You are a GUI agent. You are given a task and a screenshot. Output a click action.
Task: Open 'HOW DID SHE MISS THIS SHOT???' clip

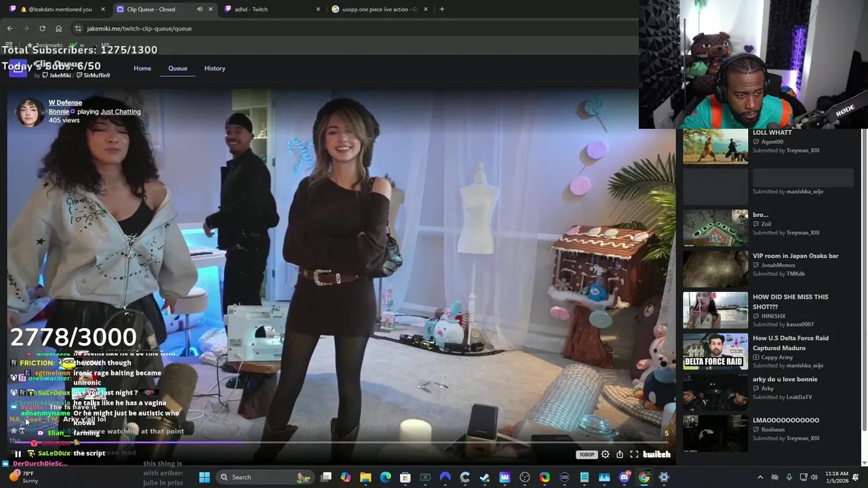(x=790, y=302)
